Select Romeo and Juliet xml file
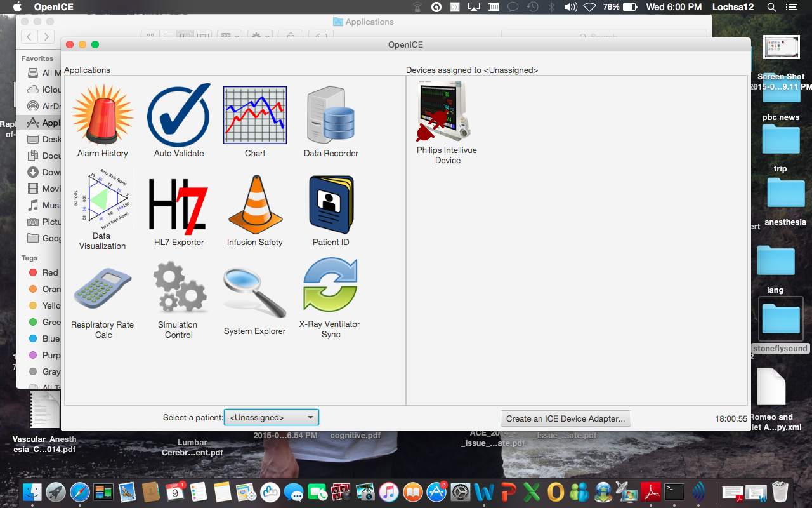812x508 pixels. pyautogui.click(x=771, y=398)
